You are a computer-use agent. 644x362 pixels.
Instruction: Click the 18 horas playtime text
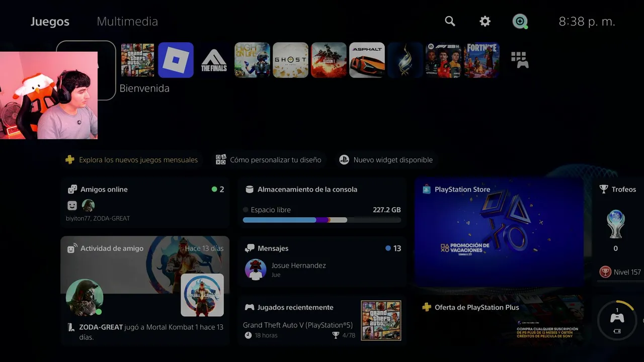click(x=266, y=335)
